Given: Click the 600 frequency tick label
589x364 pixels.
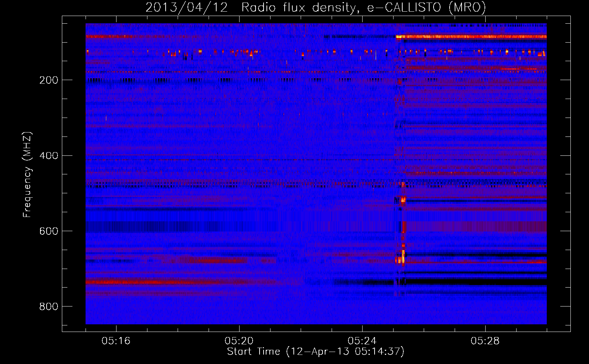Looking at the screenshot, I should 49,231.
